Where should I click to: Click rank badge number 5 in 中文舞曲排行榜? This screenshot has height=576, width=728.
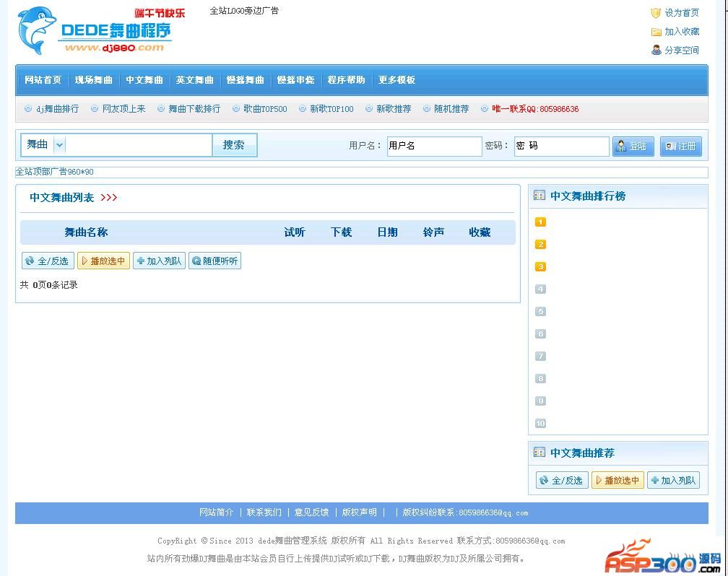[540, 311]
